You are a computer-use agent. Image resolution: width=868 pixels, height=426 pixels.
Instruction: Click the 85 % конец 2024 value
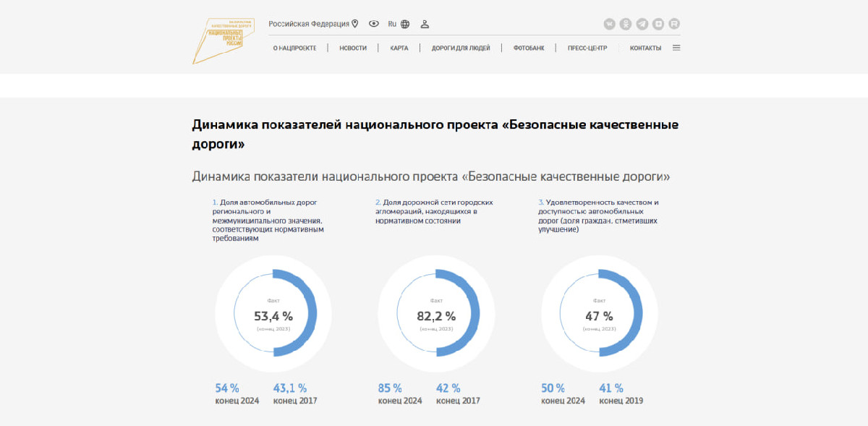(400, 394)
